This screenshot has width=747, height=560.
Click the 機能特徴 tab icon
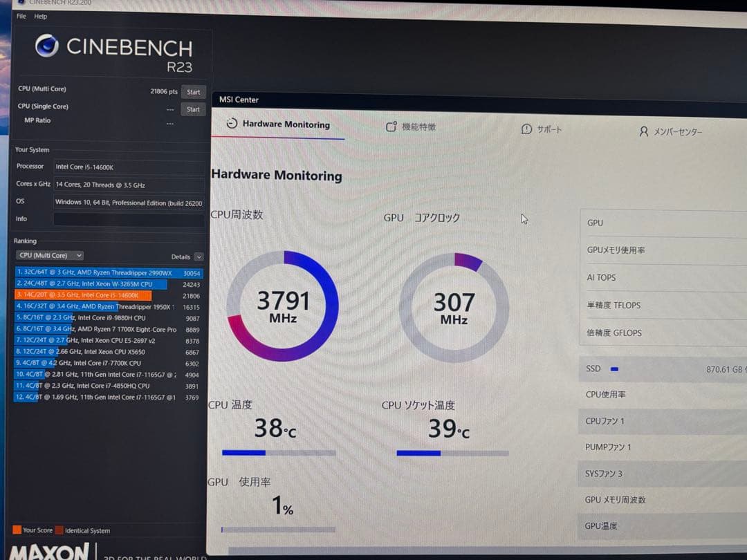391,127
